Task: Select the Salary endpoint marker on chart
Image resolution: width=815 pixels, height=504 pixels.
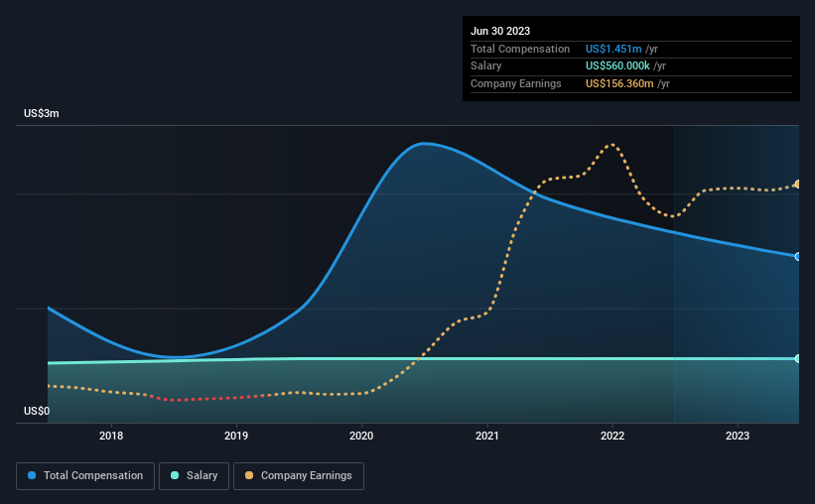Action: (797, 358)
